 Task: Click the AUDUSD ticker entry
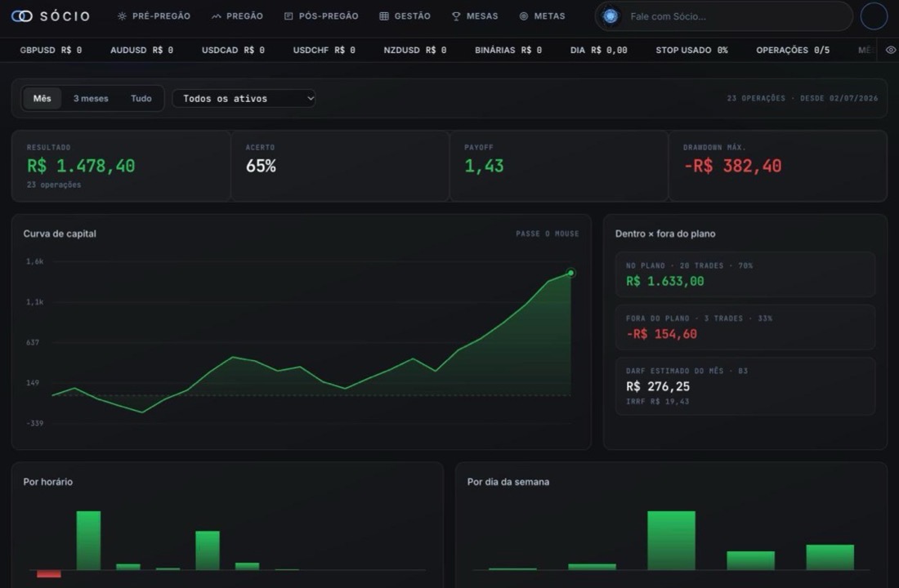click(141, 51)
